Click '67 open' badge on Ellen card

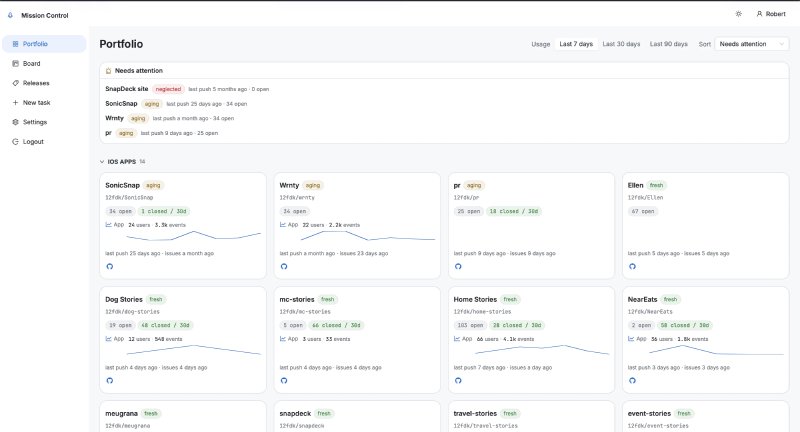643,211
